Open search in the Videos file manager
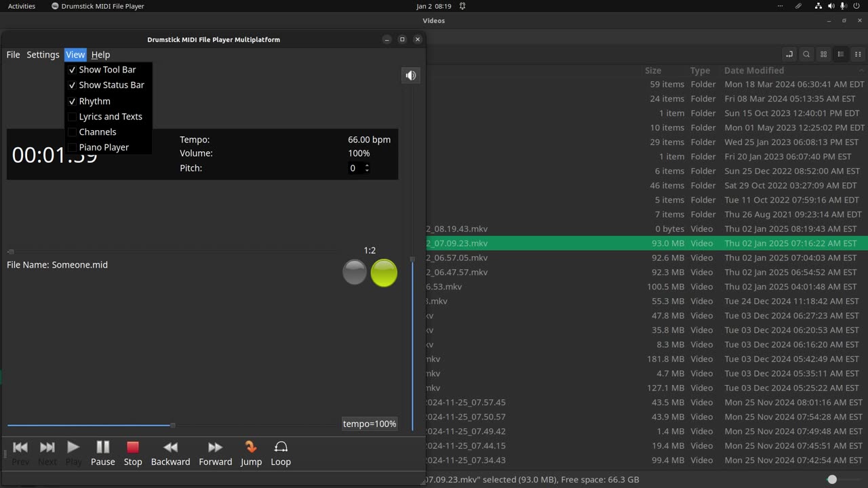Screen dimensions: 868x488 [806, 54]
